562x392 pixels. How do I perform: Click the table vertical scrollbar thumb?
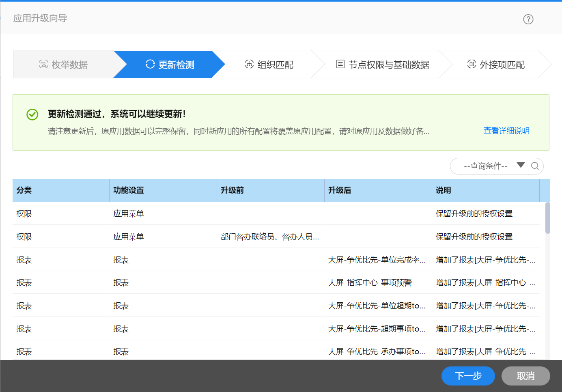click(x=547, y=218)
